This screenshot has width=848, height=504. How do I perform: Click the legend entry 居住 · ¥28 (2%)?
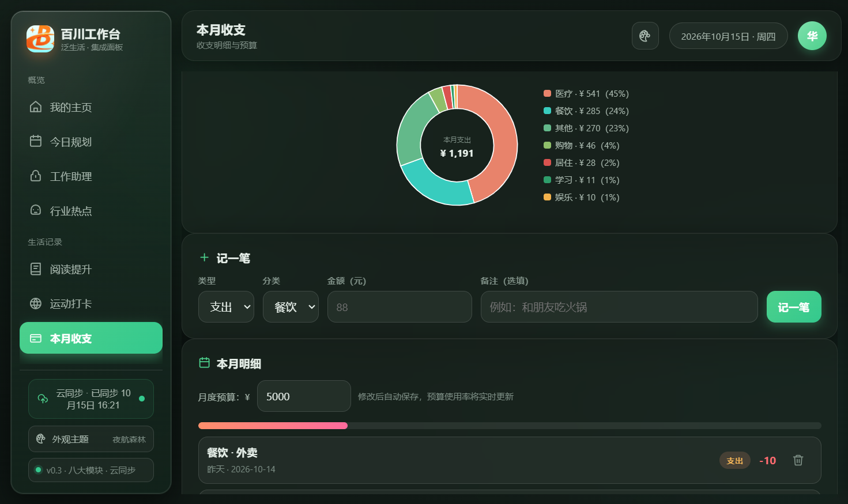[582, 162]
